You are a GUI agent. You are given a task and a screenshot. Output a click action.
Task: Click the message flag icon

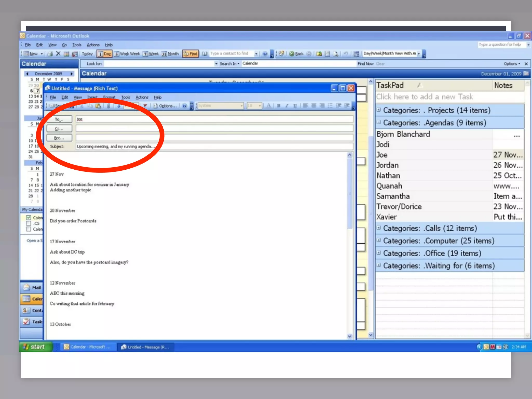click(145, 106)
